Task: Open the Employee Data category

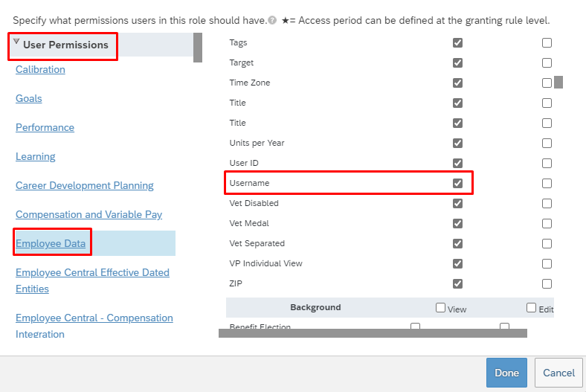Action: [x=51, y=243]
